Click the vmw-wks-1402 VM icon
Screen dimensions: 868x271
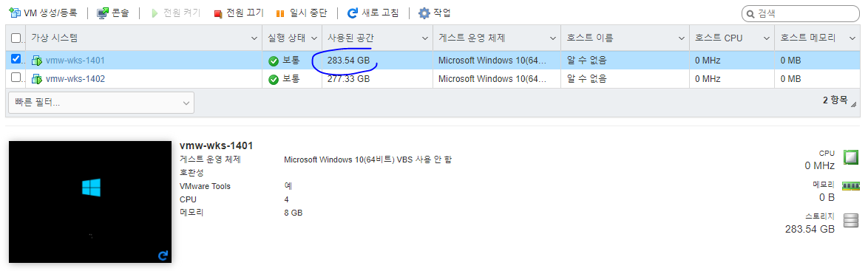(37, 78)
